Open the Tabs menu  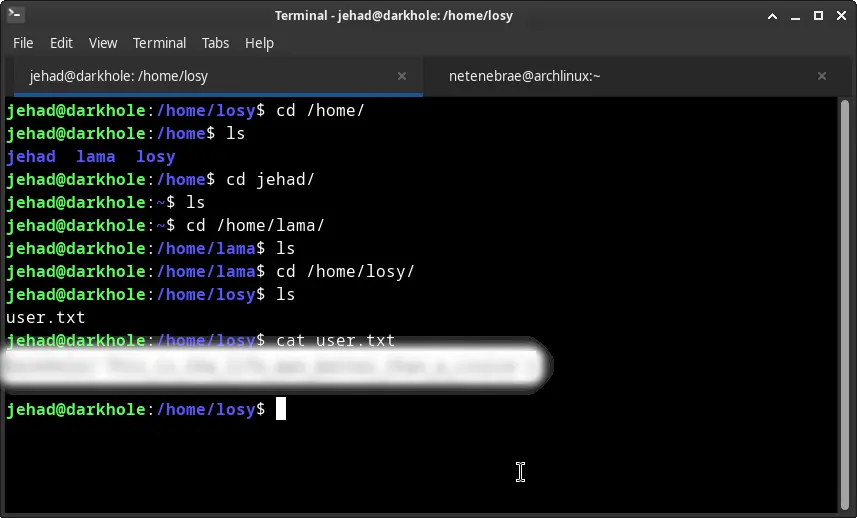(x=215, y=43)
